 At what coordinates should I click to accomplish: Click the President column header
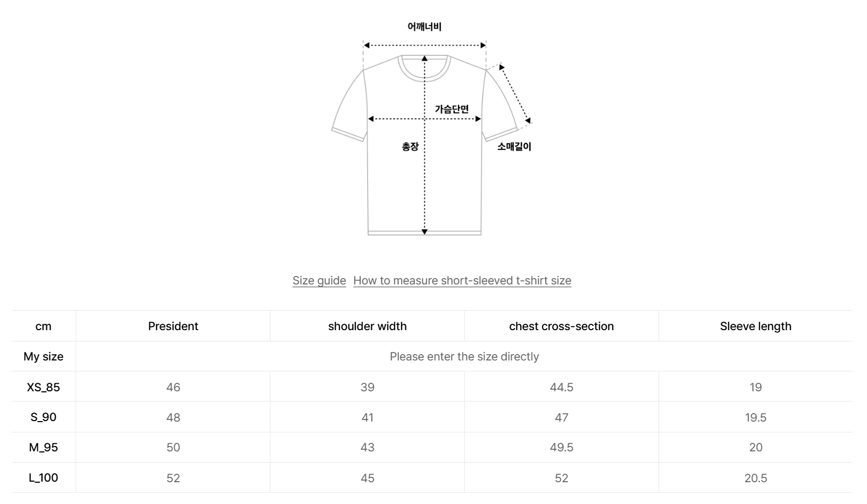click(173, 326)
